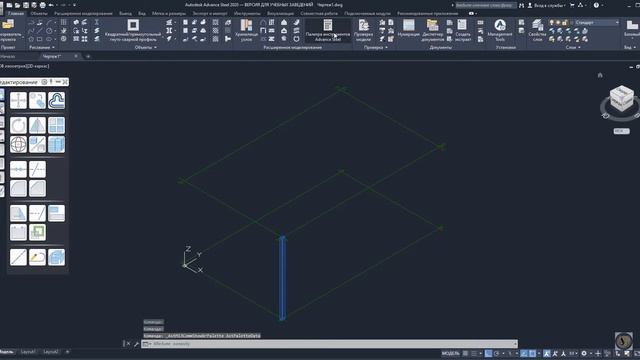The height and width of the screenshot is (360, 640).
Task: Open the Главная ribbon tab
Action: tap(16, 13)
